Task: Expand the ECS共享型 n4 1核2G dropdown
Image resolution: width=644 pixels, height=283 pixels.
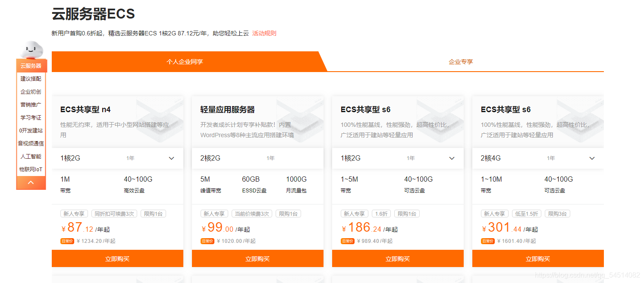Action: (x=117, y=158)
